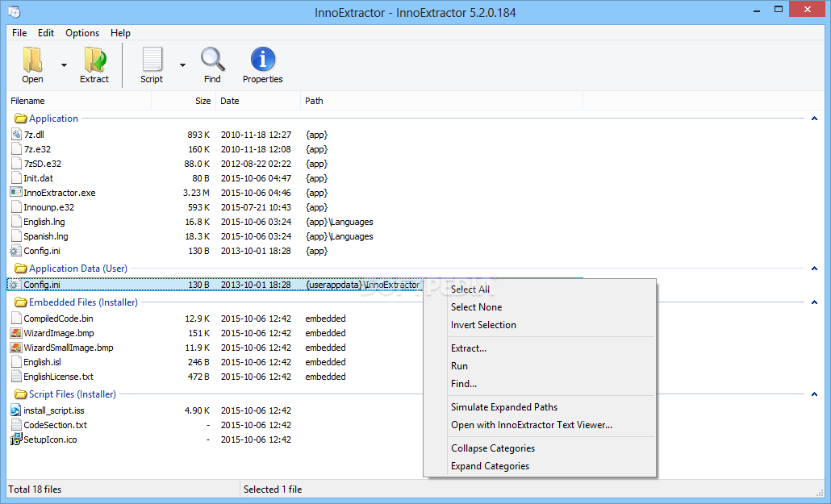Click the Embedded Files (Installer) label
831x504 pixels.
click(x=83, y=302)
